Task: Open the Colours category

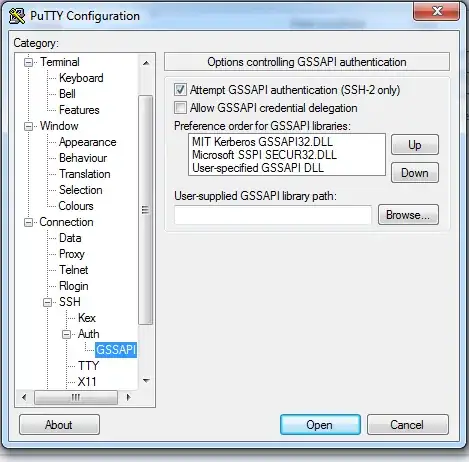Action: [x=76, y=206]
